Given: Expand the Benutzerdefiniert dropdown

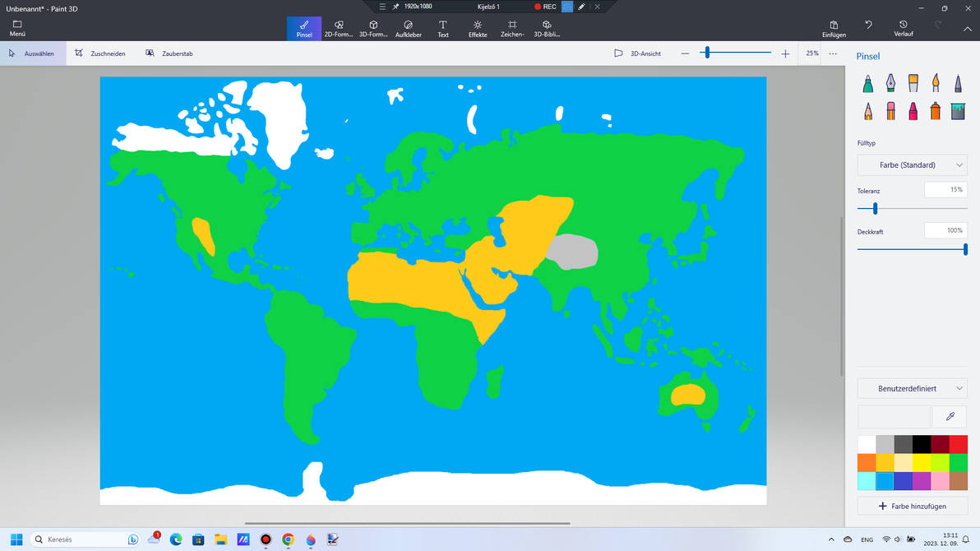Looking at the screenshot, I should (x=912, y=387).
